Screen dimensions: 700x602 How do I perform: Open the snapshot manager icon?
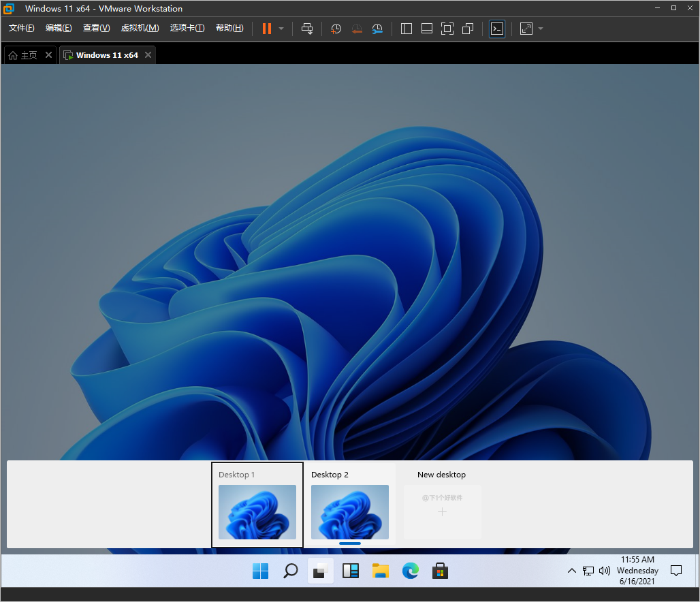tap(377, 29)
